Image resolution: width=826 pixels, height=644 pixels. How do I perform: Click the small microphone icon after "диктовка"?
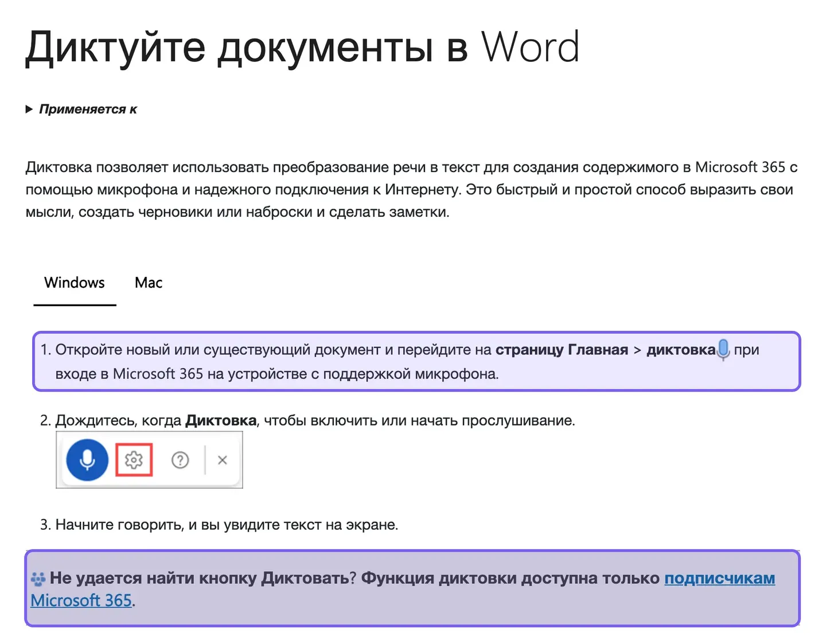[724, 349]
